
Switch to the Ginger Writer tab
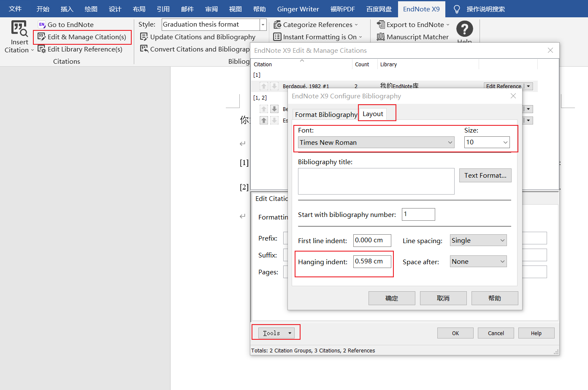point(298,9)
